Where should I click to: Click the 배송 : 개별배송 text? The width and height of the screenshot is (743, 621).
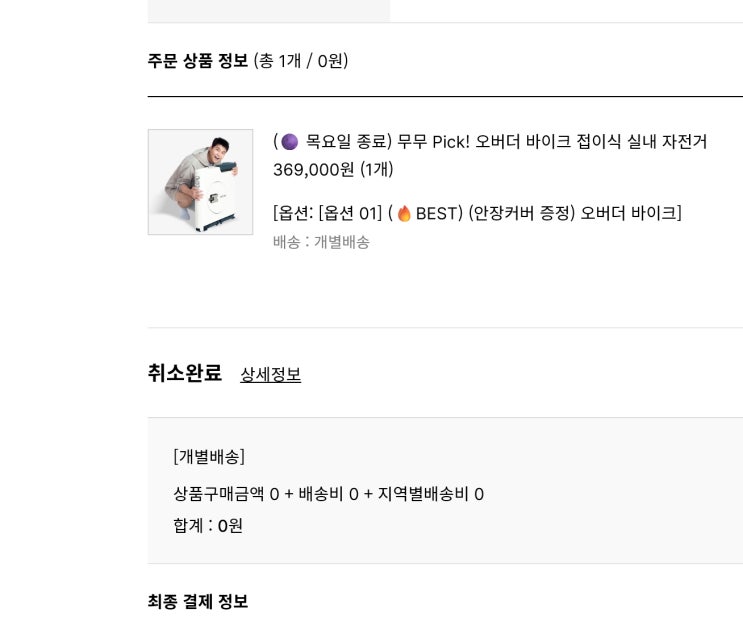click(321, 242)
